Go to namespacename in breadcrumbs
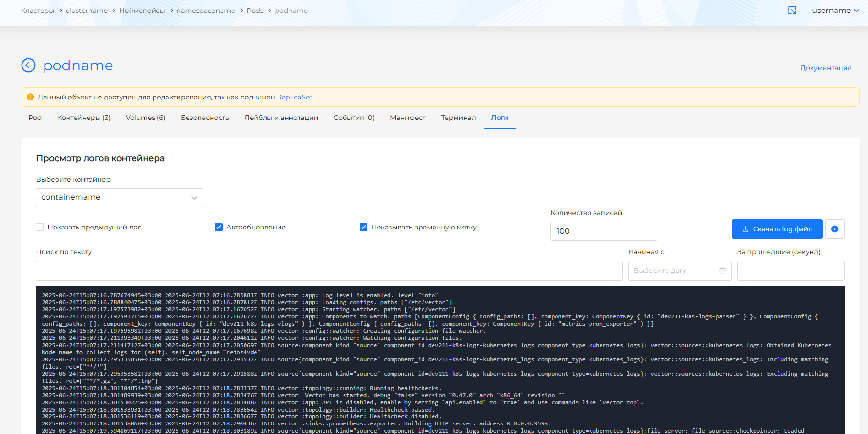This screenshot has height=434, width=868. [206, 11]
